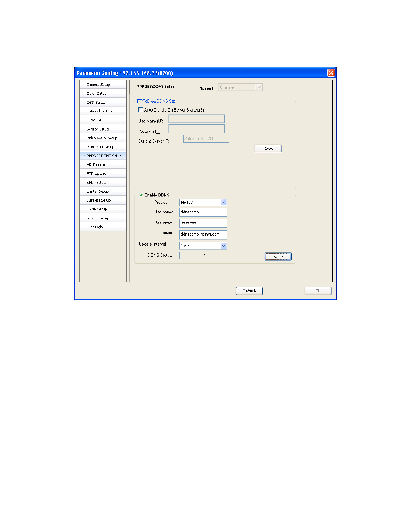Open Alarm Out Setup
This screenshot has height=532, width=411.
point(103,147)
